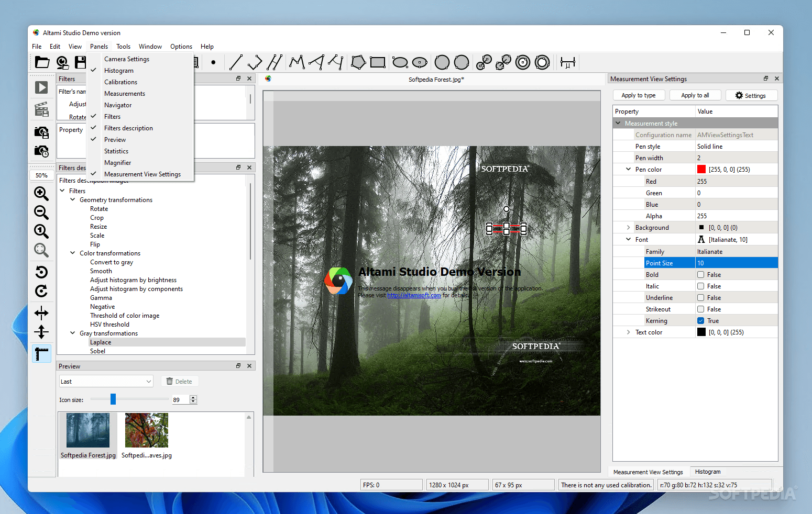Open an image file with the folder icon
The image size is (812, 514).
[42, 62]
